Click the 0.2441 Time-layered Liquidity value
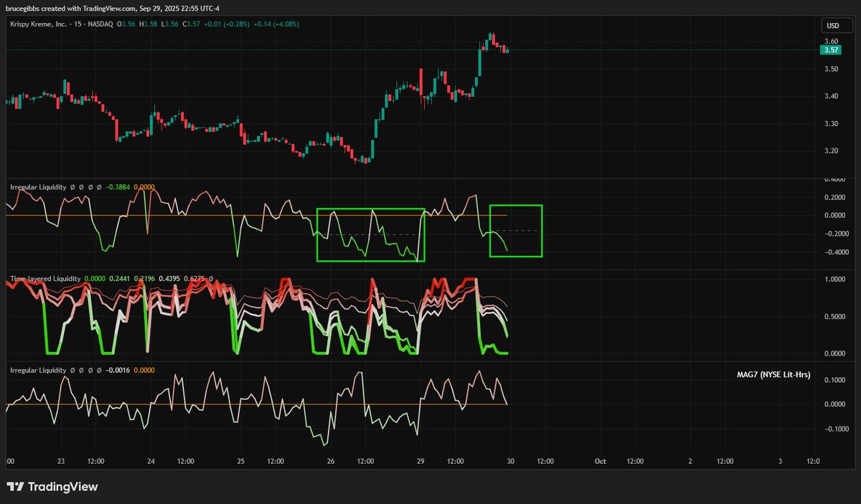Screen dimensions: 861x504 tap(120, 277)
